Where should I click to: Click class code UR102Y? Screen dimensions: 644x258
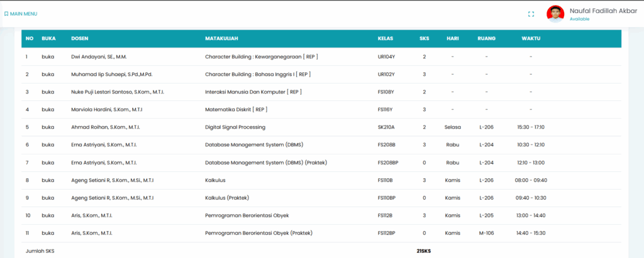(386, 74)
